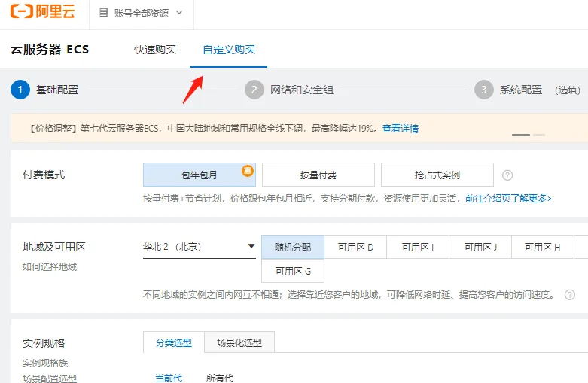Screen dimensions: 588x383
Task: Click the 实例规格 section label
Action: [44, 343]
